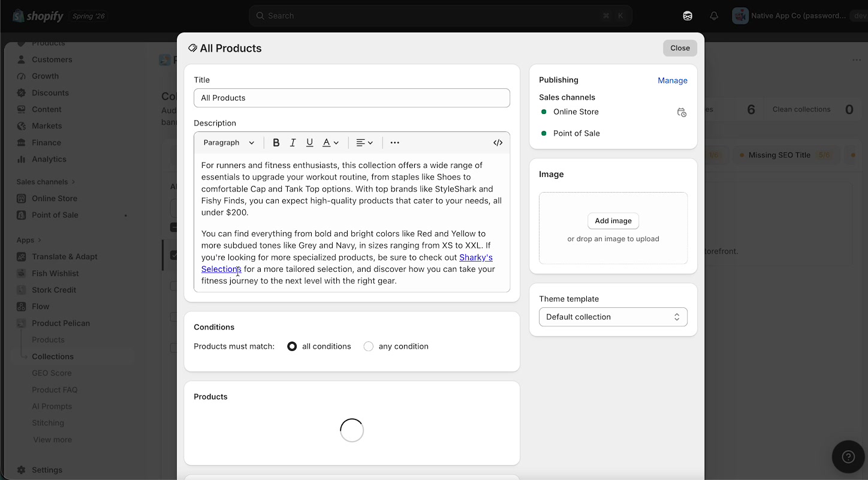Open the text alignment dropdown

click(364, 143)
